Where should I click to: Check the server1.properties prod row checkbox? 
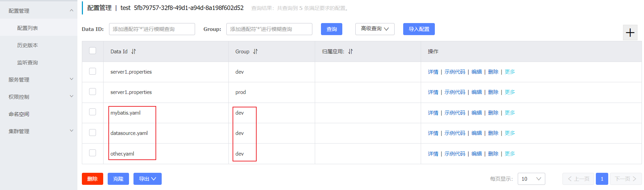93,92
